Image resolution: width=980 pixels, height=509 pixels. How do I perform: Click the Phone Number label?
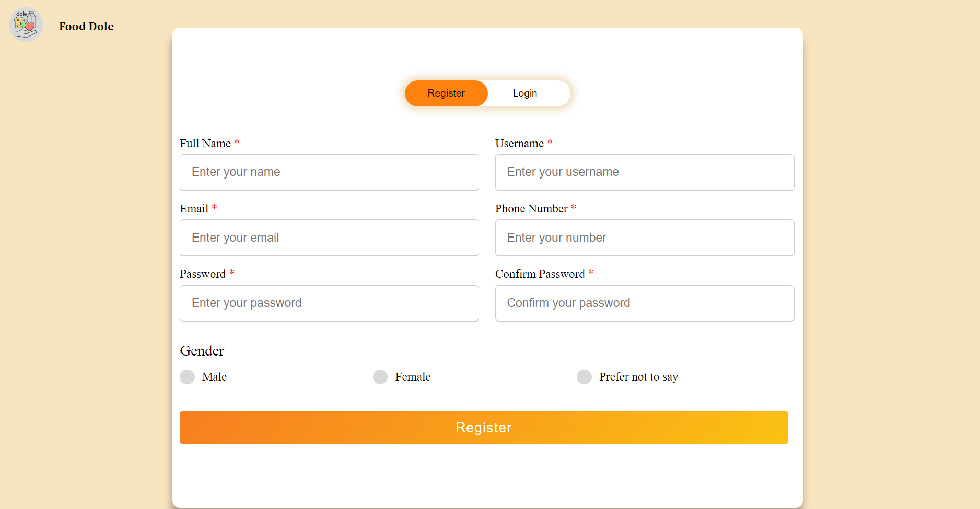coord(531,209)
